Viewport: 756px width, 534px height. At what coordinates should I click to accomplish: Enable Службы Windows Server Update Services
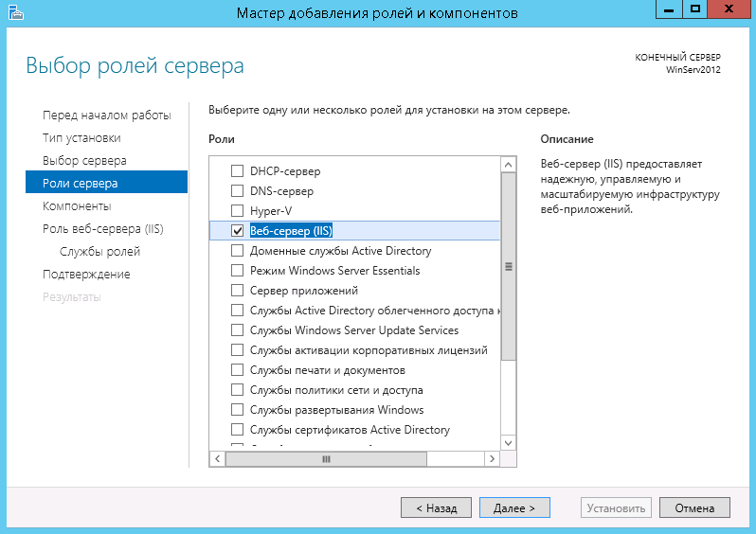coord(238,330)
